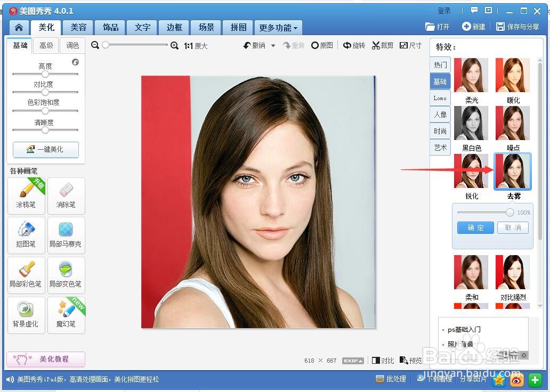Open the 高级 advanced adjustments tab
The width and height of the screenshot is (550, 392).
click(x=46, y=45)
